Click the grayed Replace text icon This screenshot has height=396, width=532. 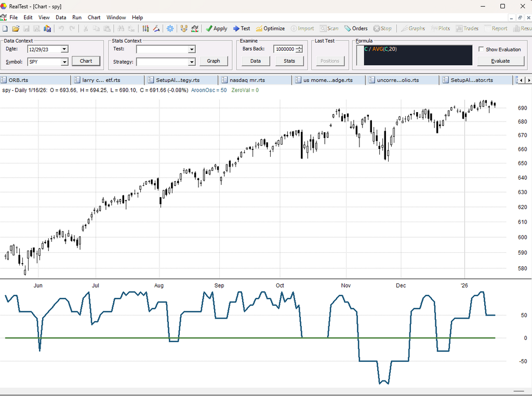point(131,29)
